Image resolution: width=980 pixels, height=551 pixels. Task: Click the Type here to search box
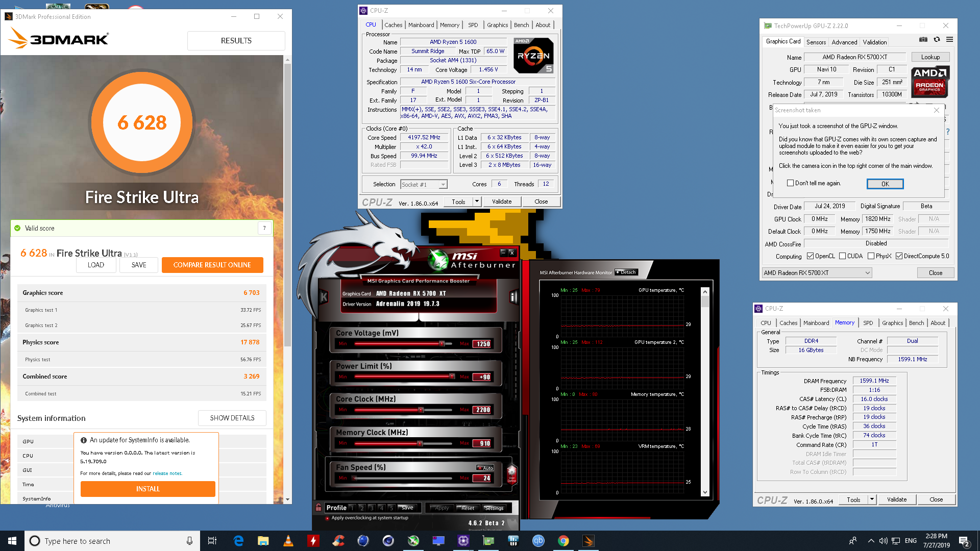[x=112, y=541]
